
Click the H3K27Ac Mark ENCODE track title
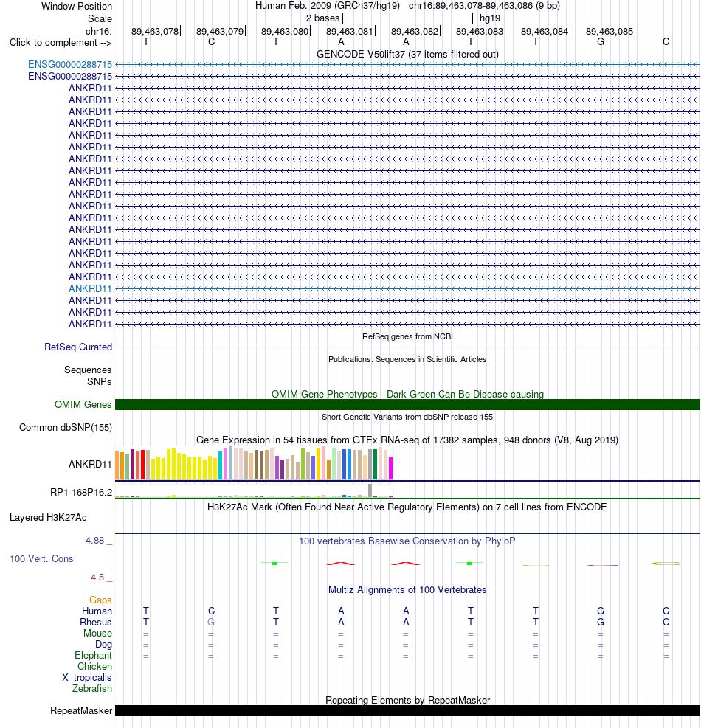[x=407, y=507]
